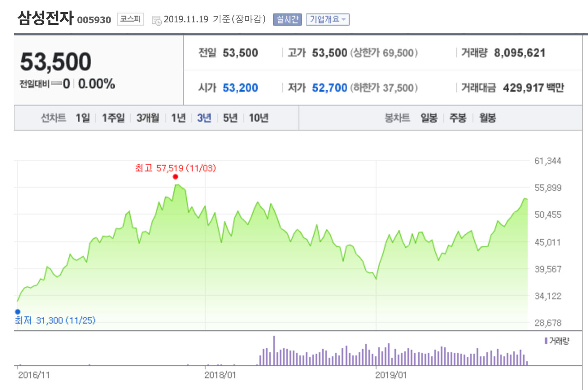
Task: Show the 10년 line chart
Action: [259, 118]
